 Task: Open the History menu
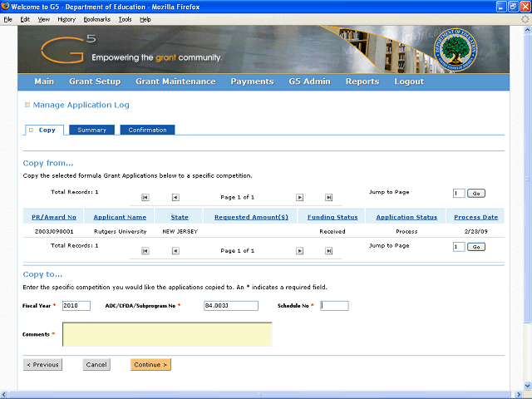[66, 19]
